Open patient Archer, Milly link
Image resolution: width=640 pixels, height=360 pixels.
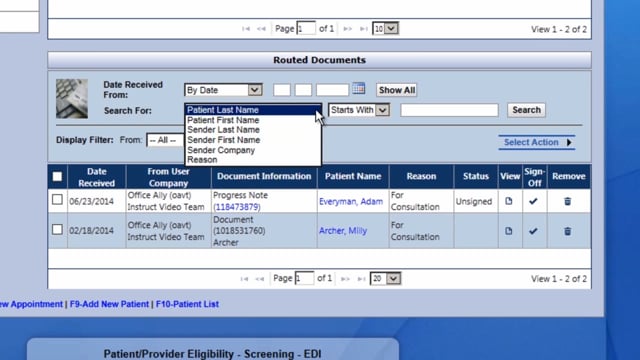343,231
